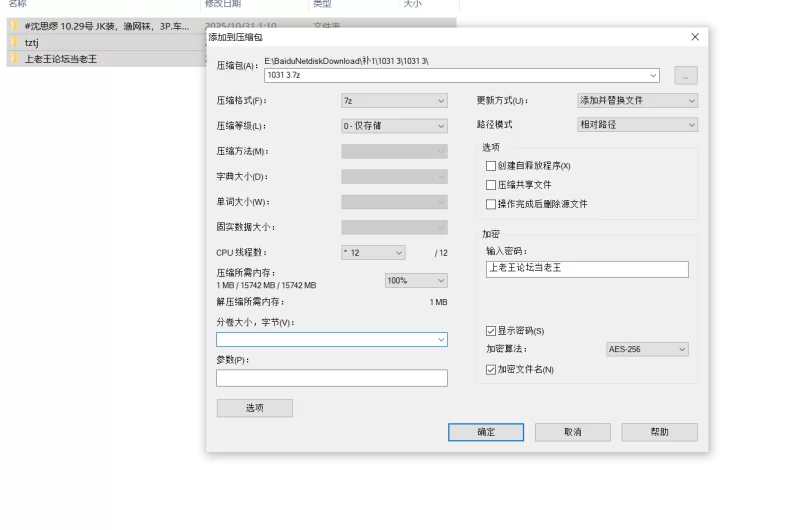800x530 pixels.
Task: Expand the 更新方式 dropdown
Action: tap(637, 100)
